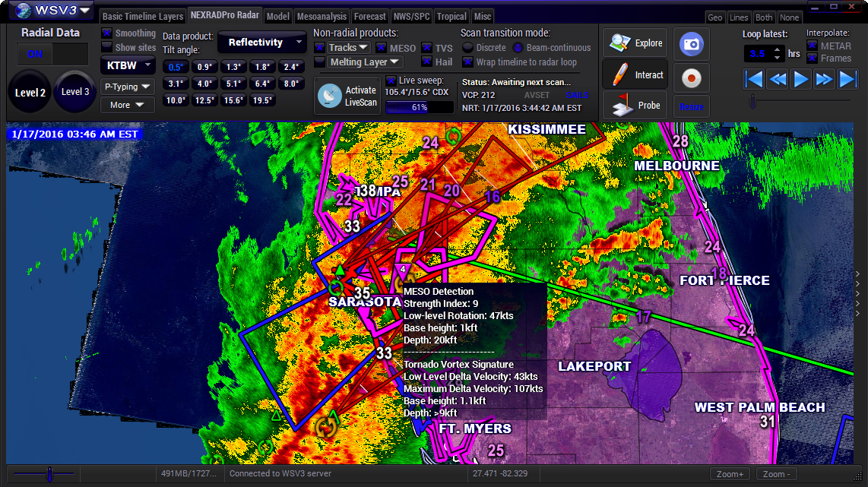The image size is (868, 487).
Task: Toggle METAR interpolation checkbox
Action: click(812, 46)
